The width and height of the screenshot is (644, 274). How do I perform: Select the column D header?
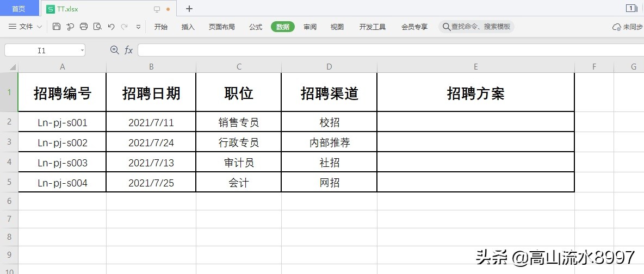(329, 67)
